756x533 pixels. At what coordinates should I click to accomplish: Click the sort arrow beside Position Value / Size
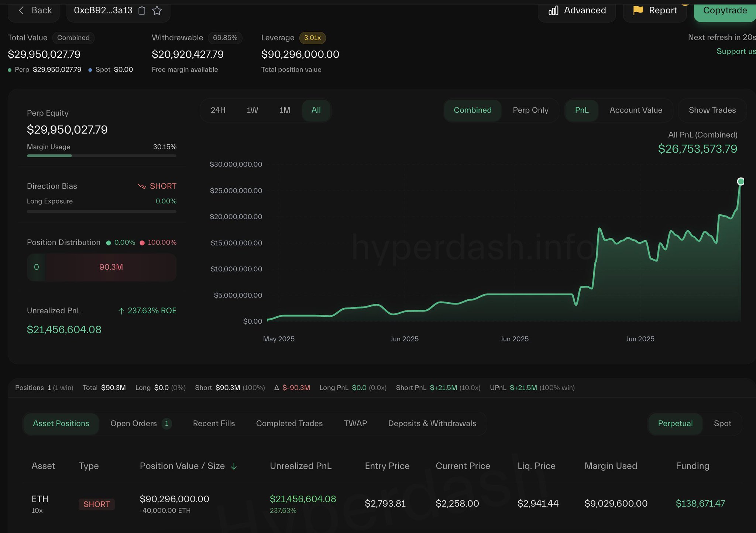pyautogui.click(x=234, y=467)
